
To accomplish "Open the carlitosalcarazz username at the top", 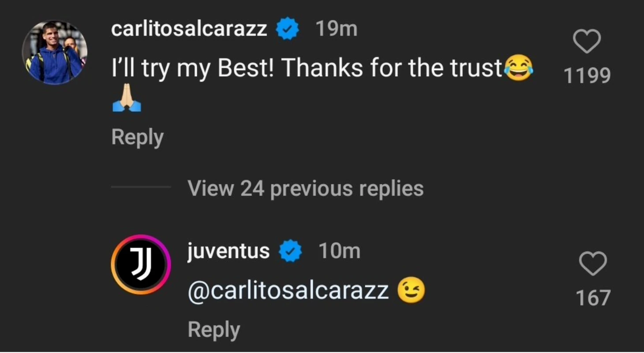I will click(189, 29).
